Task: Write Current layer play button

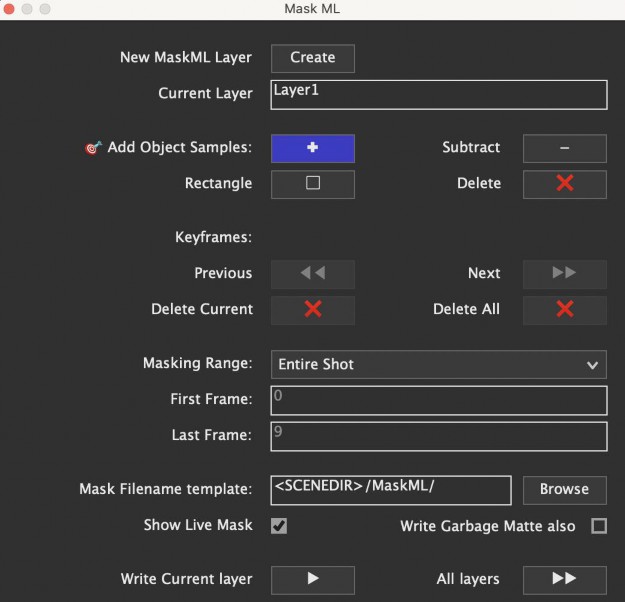Action: click(312, 579)
